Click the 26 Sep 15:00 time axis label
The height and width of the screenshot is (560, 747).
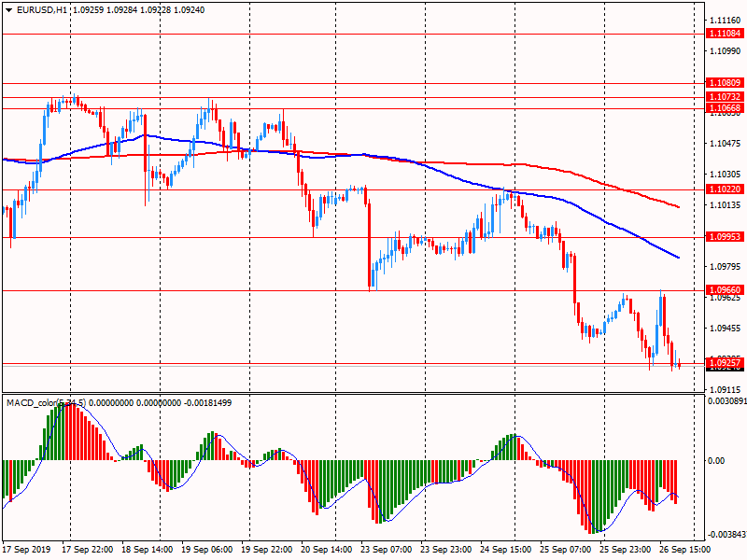[685, 550]
